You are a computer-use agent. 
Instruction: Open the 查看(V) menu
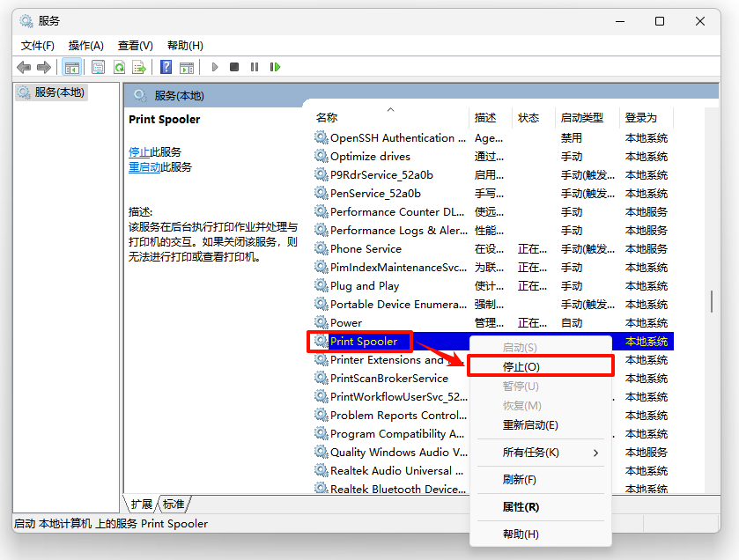[135, 45]
